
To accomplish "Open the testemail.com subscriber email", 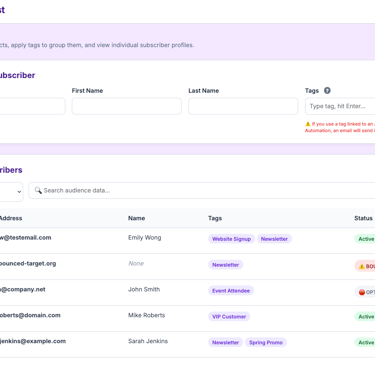I will click(26, 238).
